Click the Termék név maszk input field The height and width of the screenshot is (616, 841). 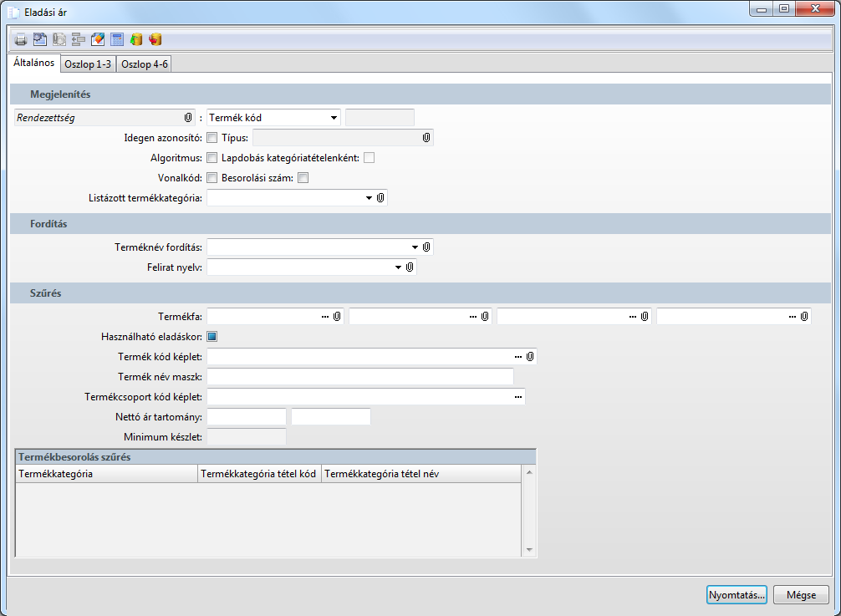coord(360,377)
